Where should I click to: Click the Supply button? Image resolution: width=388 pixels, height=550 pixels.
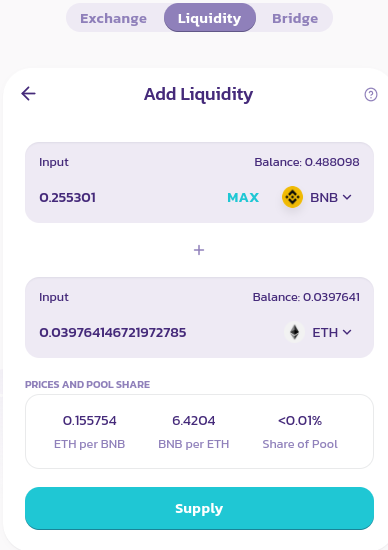tap(199, 508)
